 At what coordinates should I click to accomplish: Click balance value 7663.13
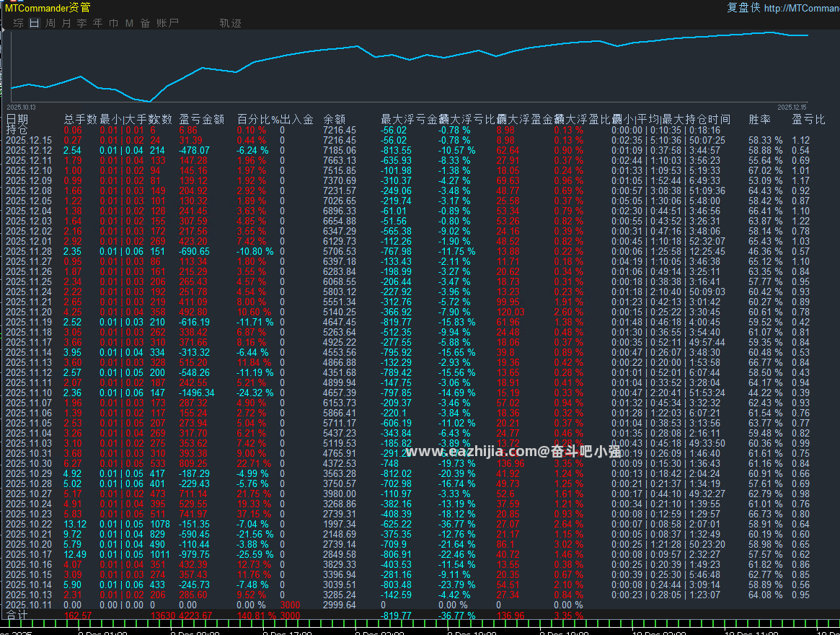coord(340,160)
